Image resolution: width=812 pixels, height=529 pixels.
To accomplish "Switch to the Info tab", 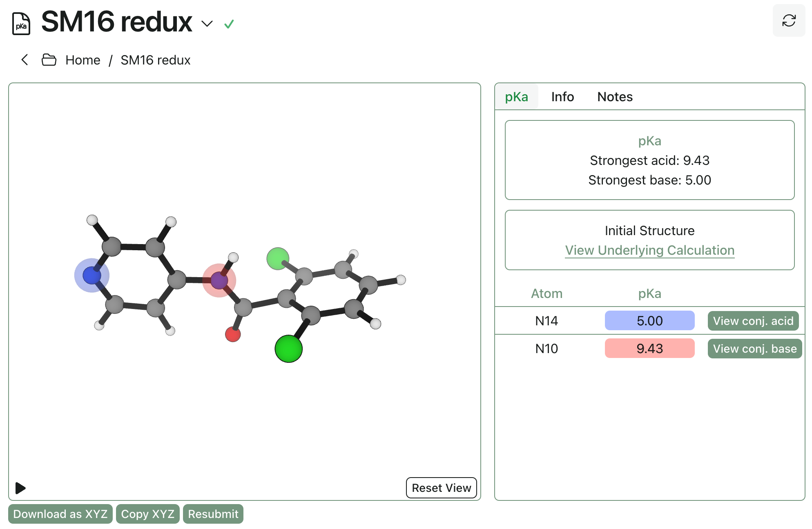I will (562, 97).
